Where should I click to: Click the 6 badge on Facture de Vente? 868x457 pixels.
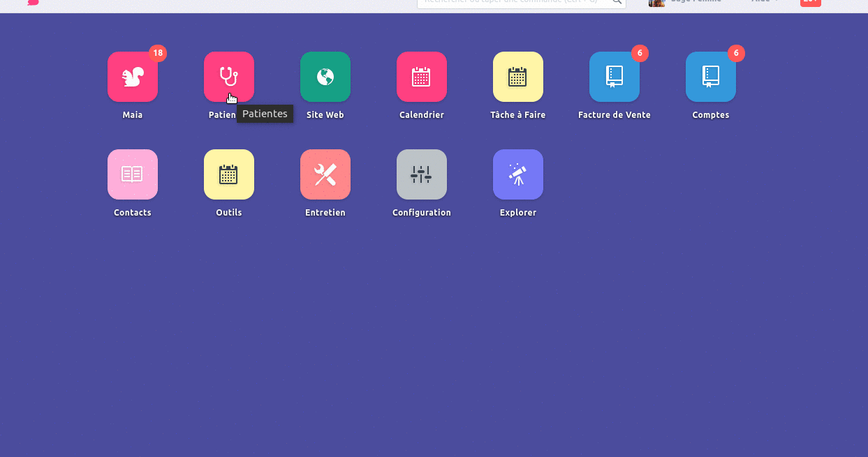[640, 53]
